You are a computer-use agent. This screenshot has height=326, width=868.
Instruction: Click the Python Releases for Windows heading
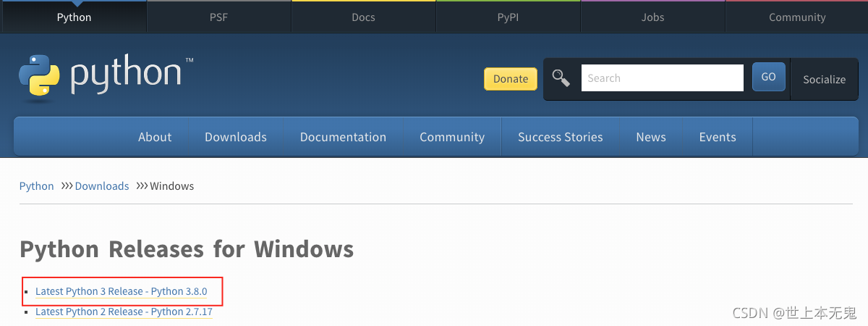(187, 249)
